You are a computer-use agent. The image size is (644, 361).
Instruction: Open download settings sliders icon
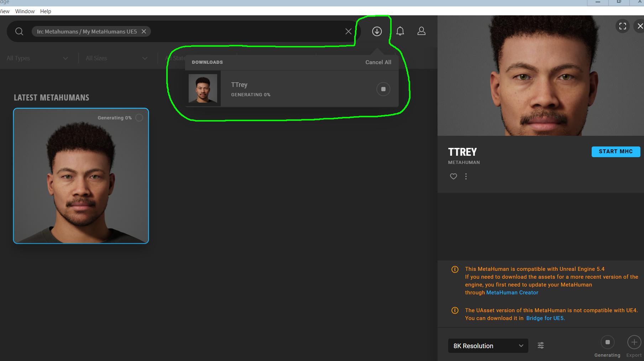pyautogui.click(x=541, y=345)
